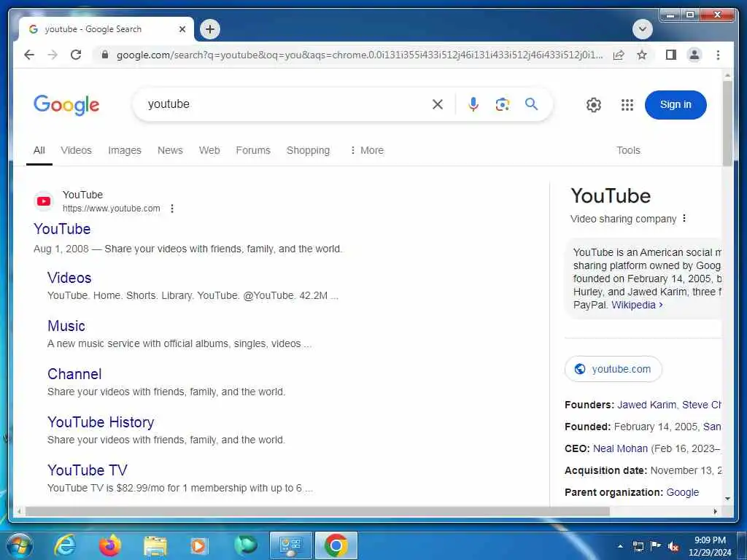Open the YouTube TV sitelink

pyautogui.click(x=88, y=470)
